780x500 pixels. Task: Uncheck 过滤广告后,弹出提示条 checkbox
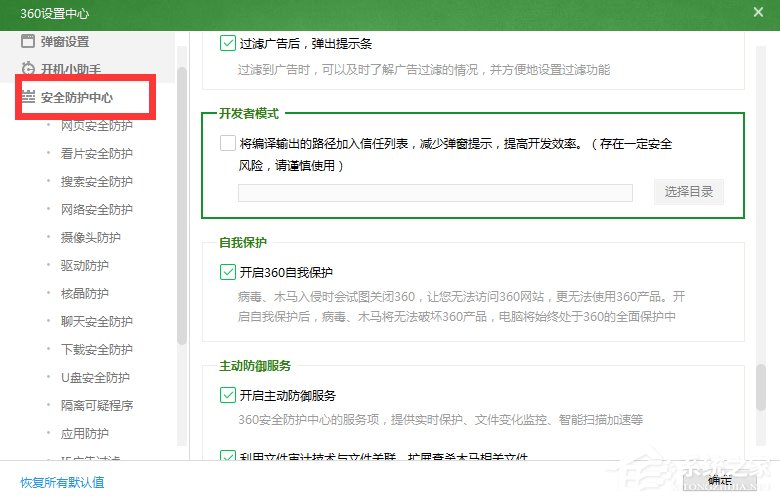tap(227, 43)
